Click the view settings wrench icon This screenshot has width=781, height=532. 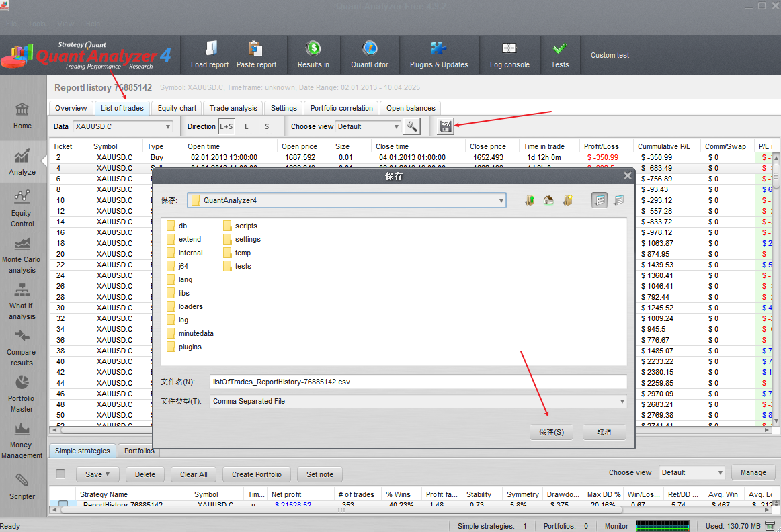[412, 126]
